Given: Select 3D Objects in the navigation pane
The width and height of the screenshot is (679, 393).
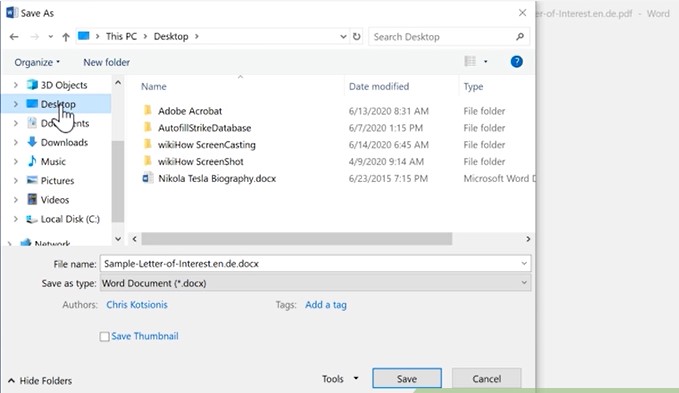Looking at the screenshot, I should pyautogui.click(x=64, y=85).
